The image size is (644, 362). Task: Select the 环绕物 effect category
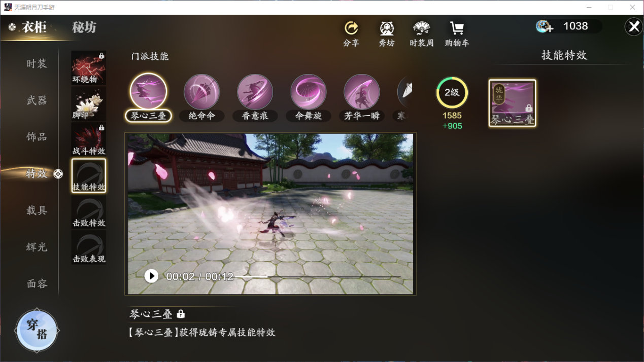click(89, 67)
